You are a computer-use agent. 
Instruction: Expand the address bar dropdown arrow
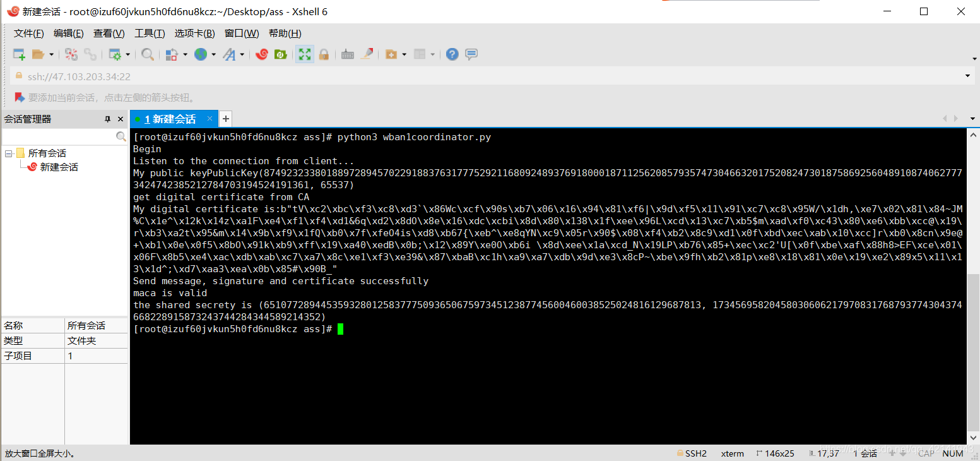(968, 76)
